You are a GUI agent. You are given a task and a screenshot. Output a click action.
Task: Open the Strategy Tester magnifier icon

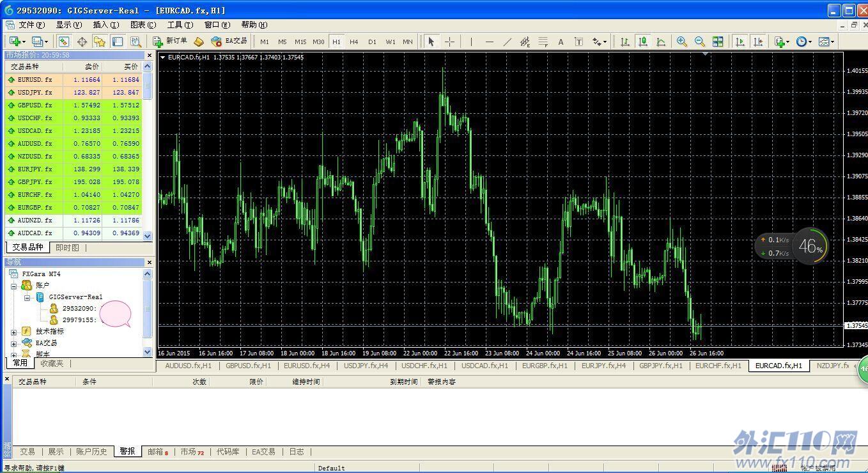136,42
